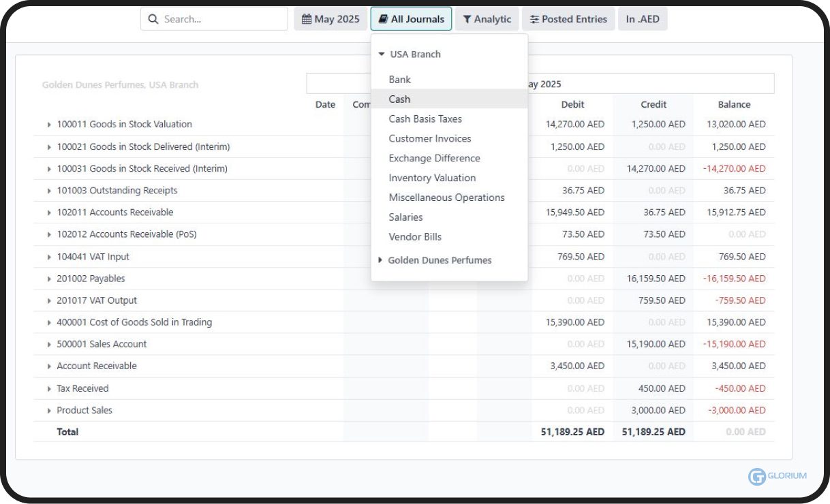Expand the 102011 Accounts Receivable row

(49, 212)
